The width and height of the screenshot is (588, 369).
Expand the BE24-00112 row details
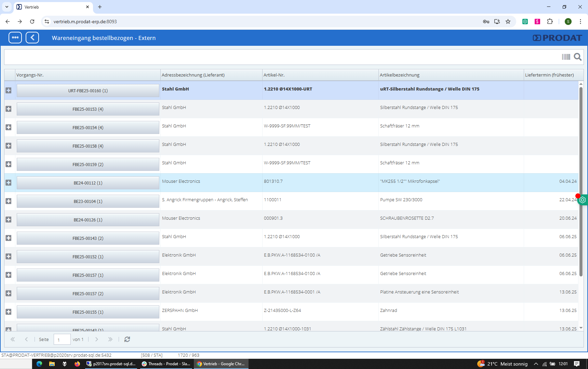tap(9, 183)
